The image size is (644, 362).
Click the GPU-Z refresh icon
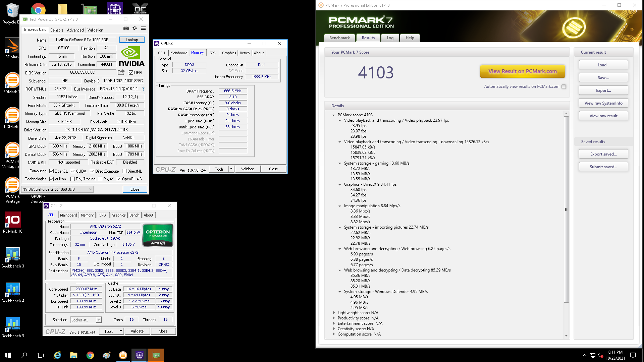135,28
